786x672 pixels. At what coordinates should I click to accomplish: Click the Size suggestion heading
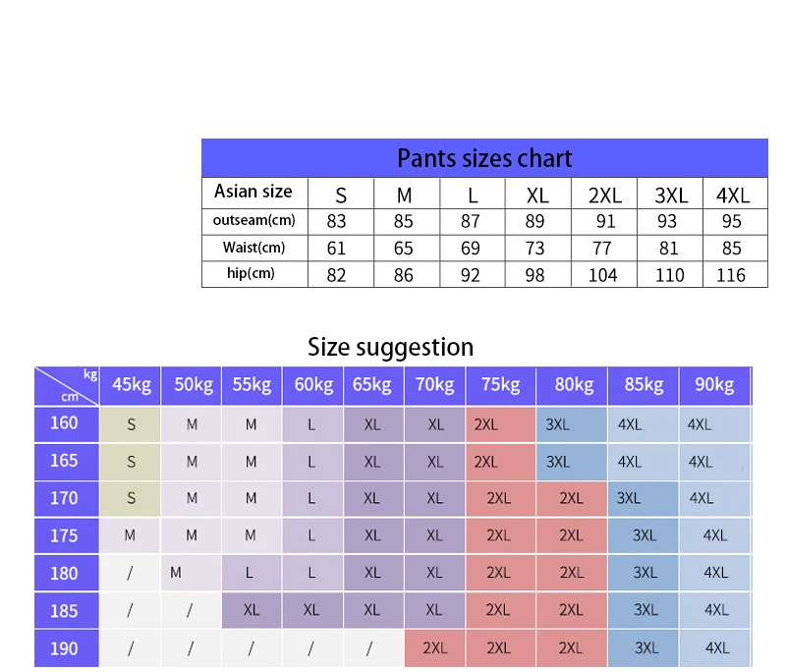click(390, 347)
